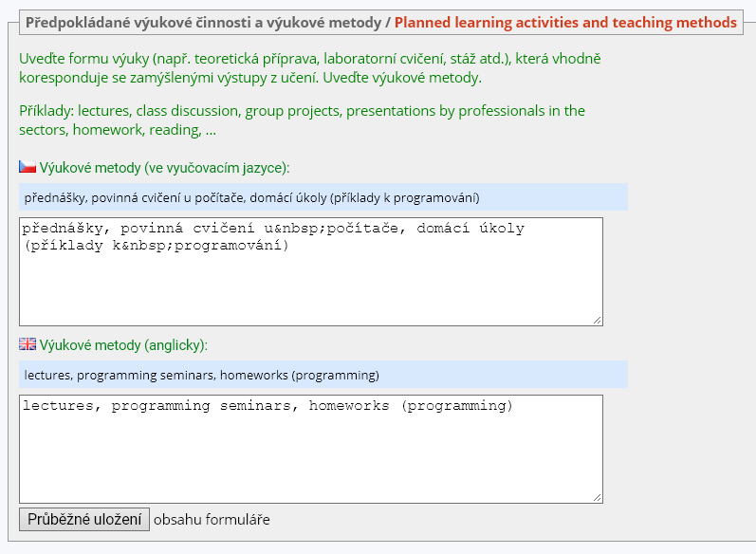Click the Czech flag icon
The height and width of the screenshot is (554, 756).
pyautogui.click(x=28, y=167)
